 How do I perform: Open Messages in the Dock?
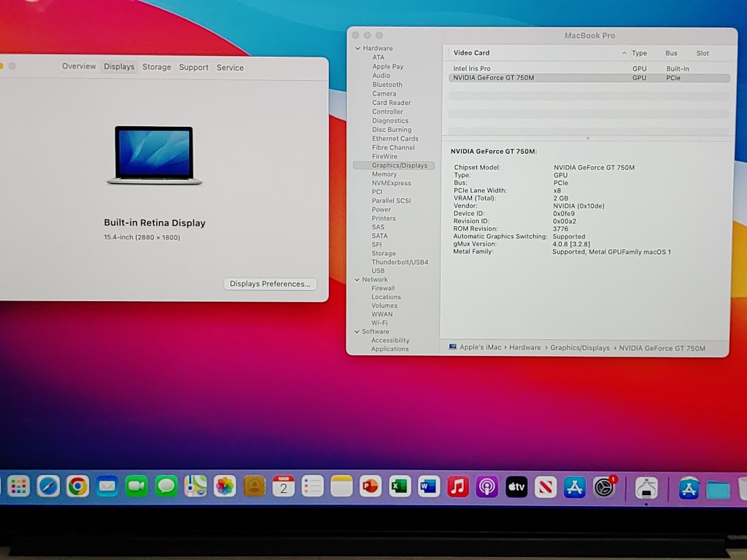click(x=166, y=486)
